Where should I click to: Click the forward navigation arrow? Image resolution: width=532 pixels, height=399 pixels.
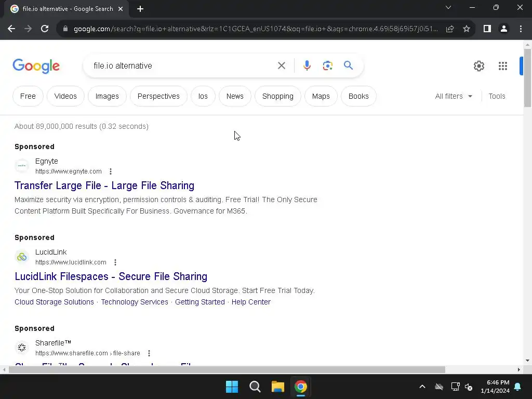click(x=28, y=29)
